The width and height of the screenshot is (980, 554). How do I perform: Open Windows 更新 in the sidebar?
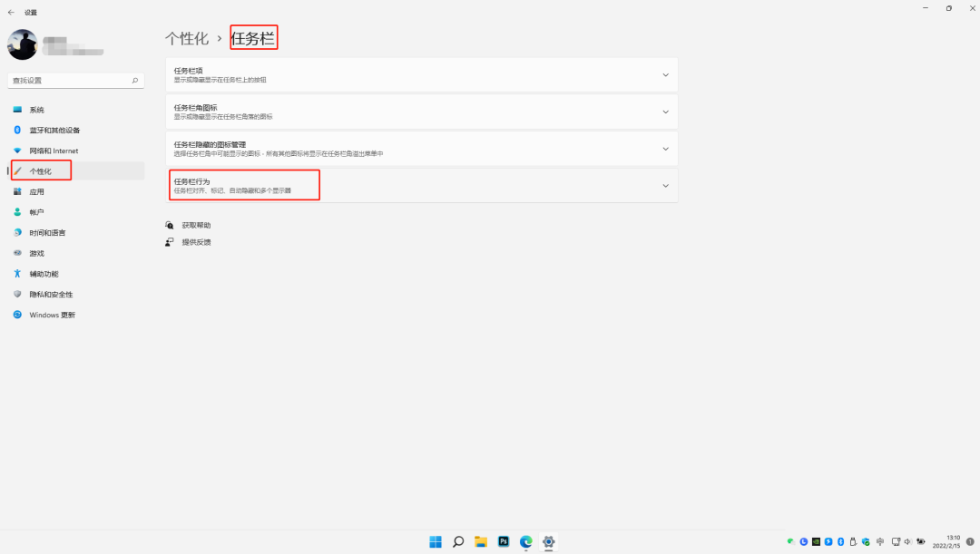click(52, 315)
